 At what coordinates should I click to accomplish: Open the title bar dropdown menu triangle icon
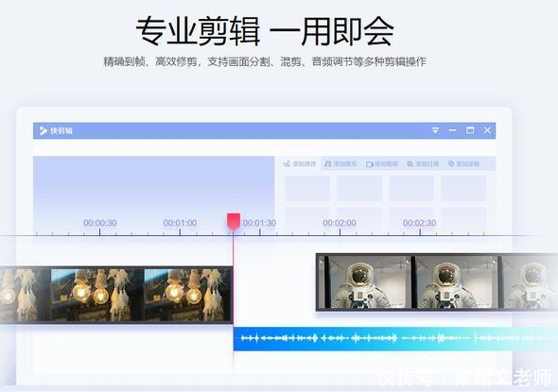[435, 130]
